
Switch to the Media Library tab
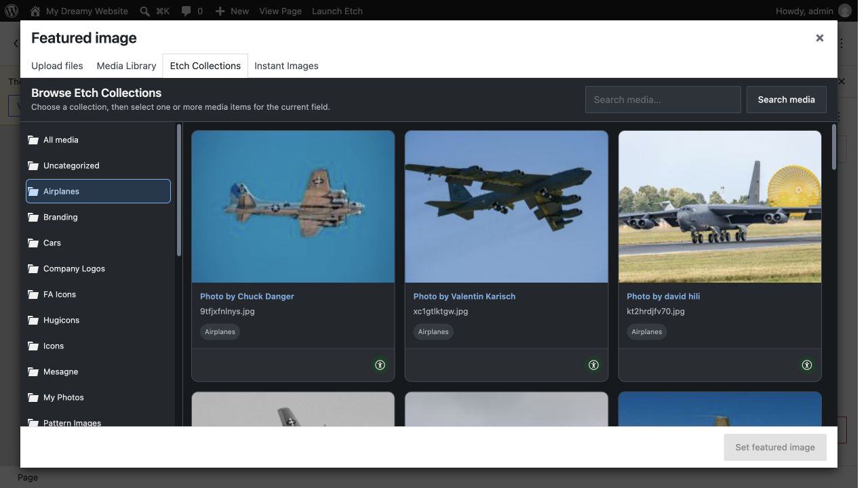click(126, 66)
